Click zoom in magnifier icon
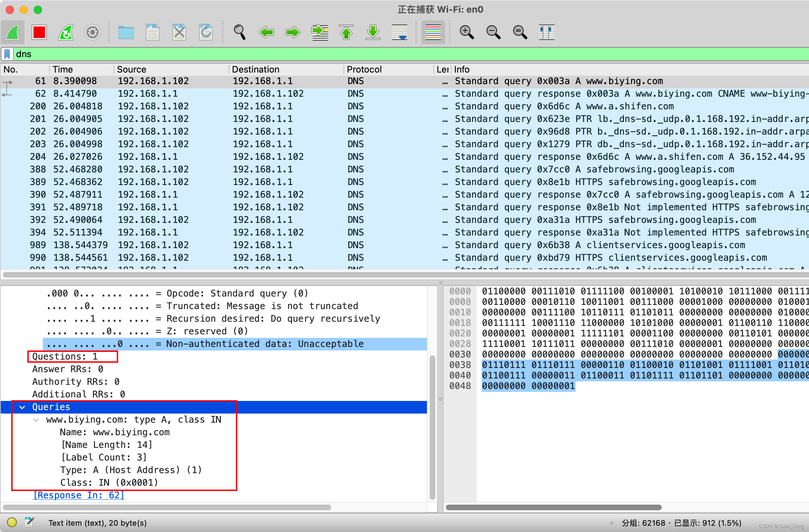This screenshot has width=809, height=532. coord(467,33)
